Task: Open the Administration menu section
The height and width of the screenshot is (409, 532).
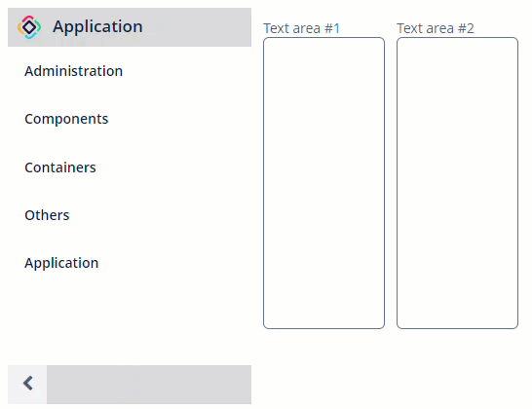Action: pyautogui.click(x=74, y=71)
